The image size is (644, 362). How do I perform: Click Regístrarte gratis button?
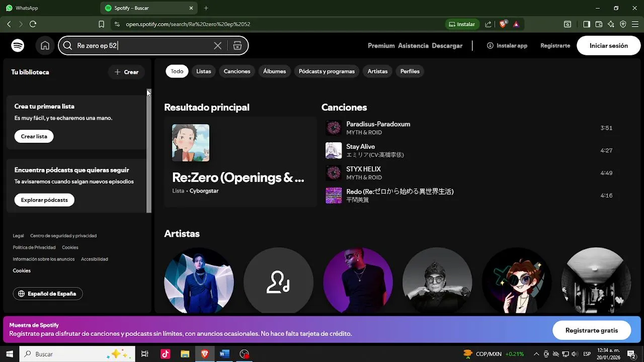click(x=592, y=330)
